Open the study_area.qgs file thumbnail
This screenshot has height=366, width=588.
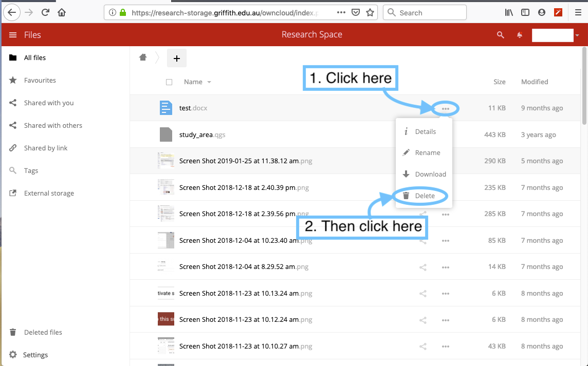166,134
